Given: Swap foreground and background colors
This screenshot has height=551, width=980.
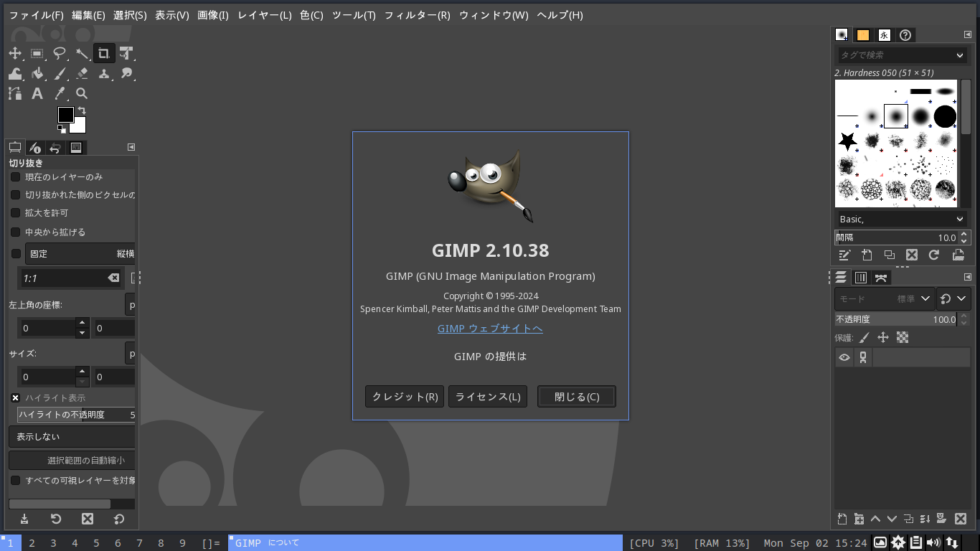Looking at the screenshot, I should pyautogui.click(x=82, y=110).
